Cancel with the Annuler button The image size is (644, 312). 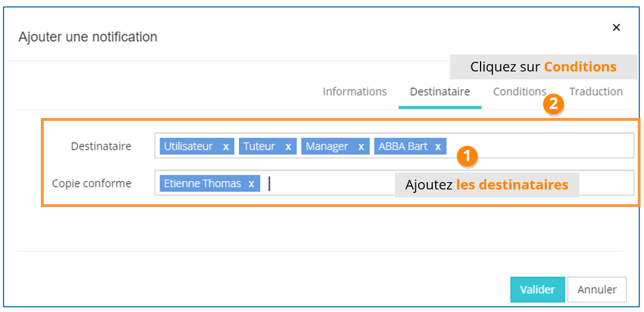[596, 289]
